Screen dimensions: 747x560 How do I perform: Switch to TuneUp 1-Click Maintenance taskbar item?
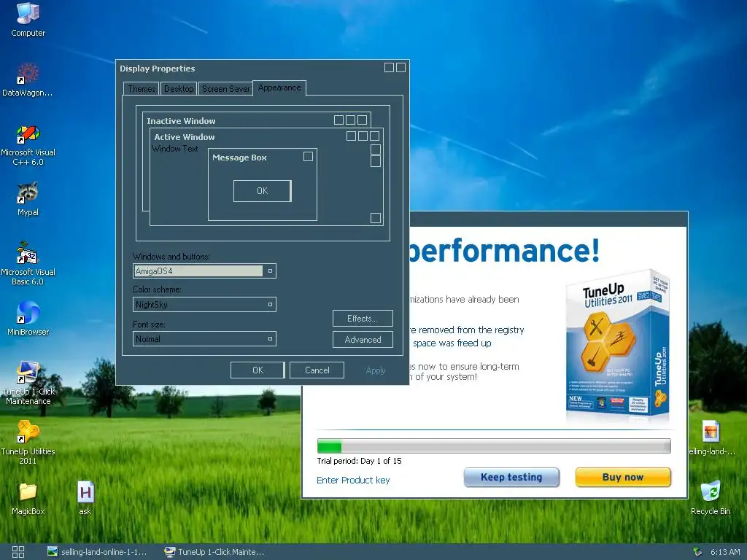pos(214,552)
